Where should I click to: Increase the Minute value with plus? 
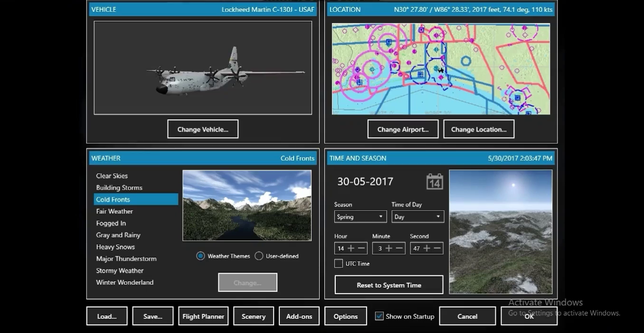pos(389,249)
